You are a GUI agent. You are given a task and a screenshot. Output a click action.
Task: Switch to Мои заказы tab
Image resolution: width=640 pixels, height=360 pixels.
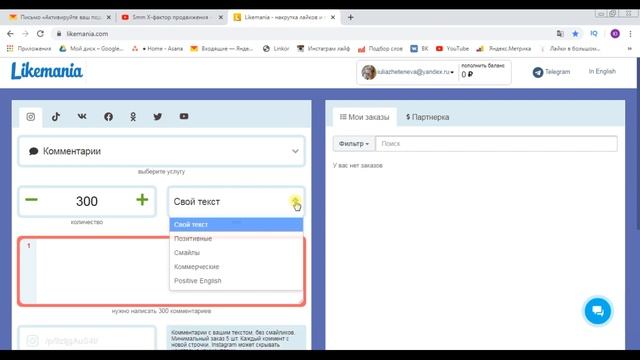[364, 117]
